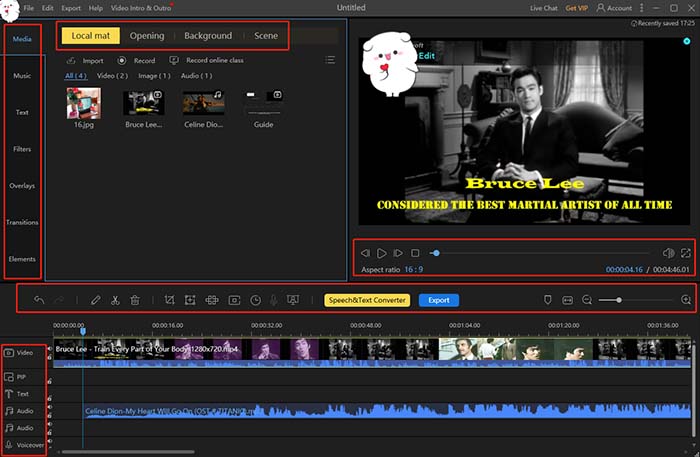Mute the first Audio track
Image resolution: width=700 pixels, height=457 pixels.
click(50, 407)
